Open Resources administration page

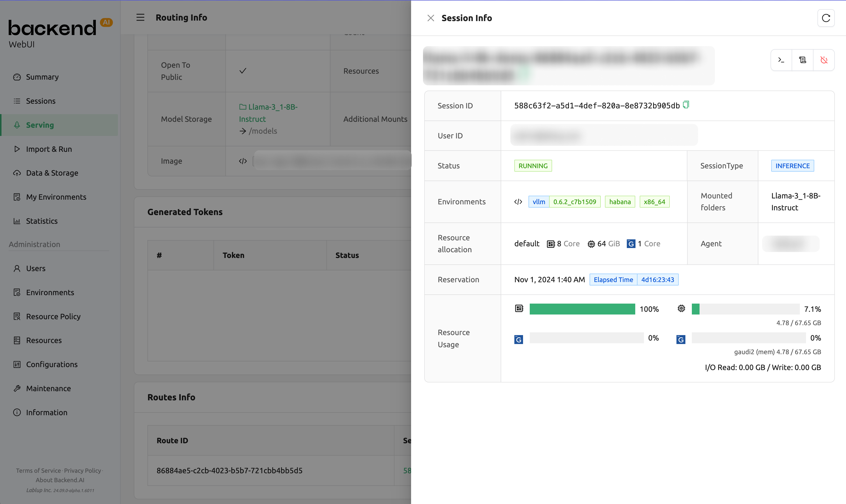60,340
